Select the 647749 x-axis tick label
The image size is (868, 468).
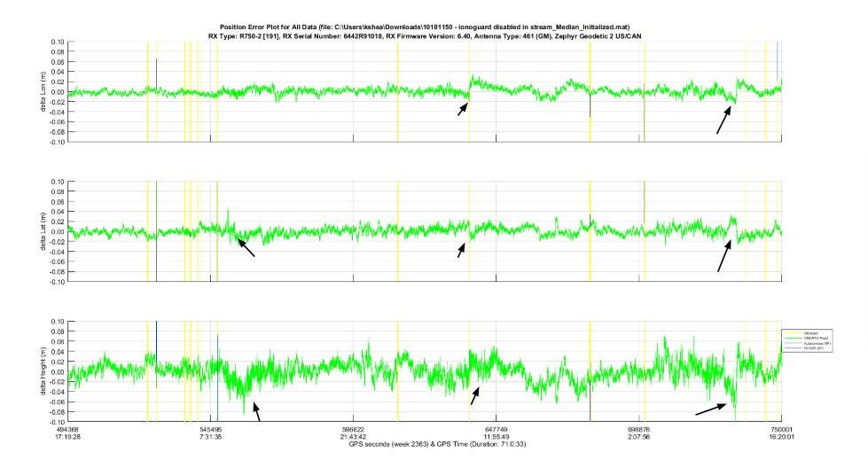coord(496,429)
